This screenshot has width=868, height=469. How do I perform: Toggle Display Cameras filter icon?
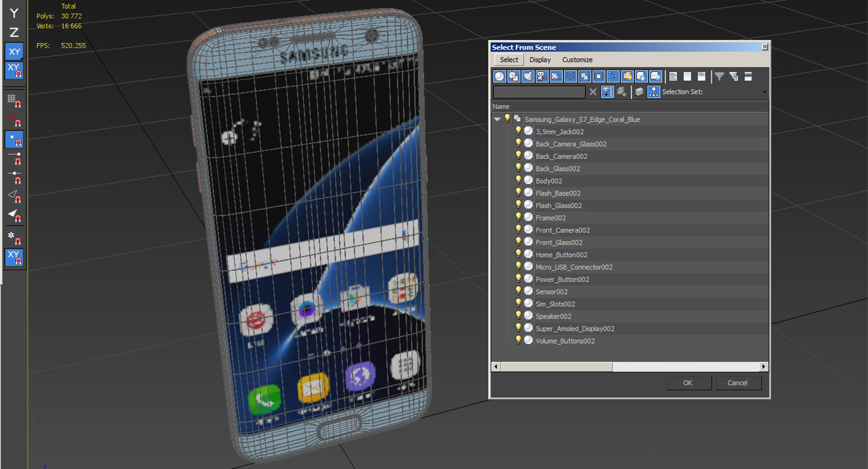542,76
